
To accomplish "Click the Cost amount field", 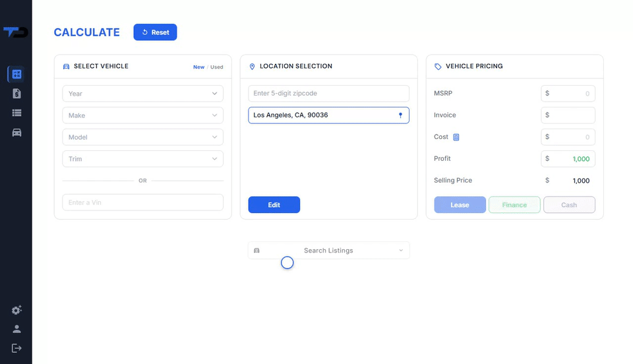I will click(x=568, y=137).
